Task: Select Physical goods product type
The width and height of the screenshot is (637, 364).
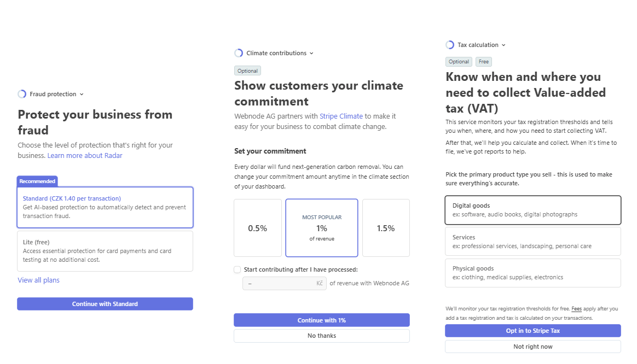Action: click(x=533, y=273)
